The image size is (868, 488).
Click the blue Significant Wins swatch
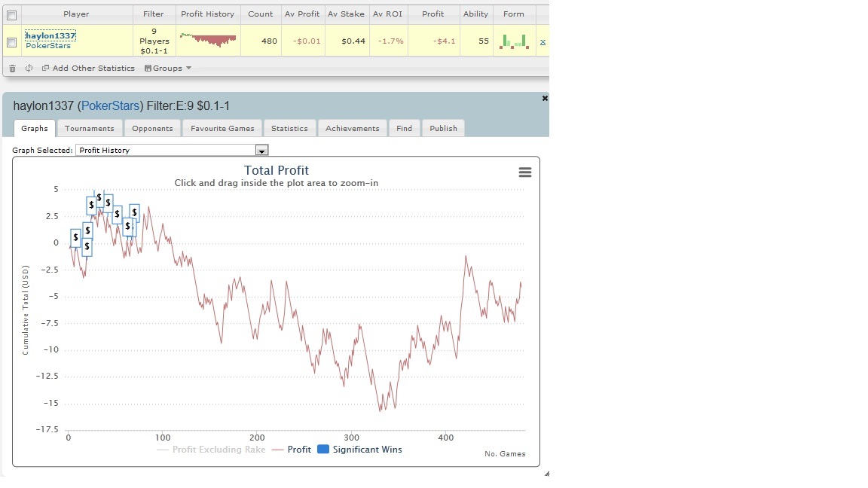pos(323,450)
